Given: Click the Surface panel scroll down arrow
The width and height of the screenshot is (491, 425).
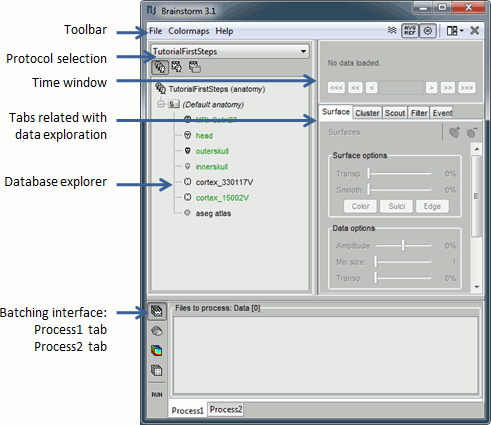Looking at the screenshot, I should [x=477, y=287].
